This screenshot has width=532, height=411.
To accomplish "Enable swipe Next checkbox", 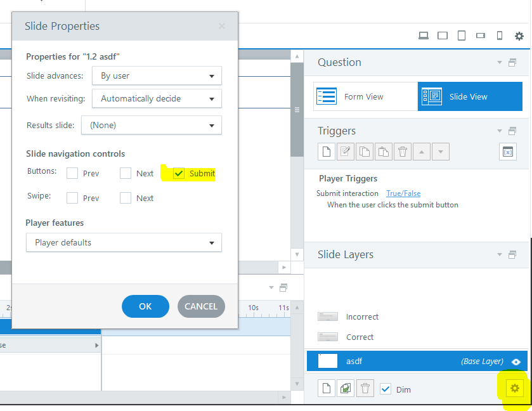I will pyautogui.click(x=126, y=198).
